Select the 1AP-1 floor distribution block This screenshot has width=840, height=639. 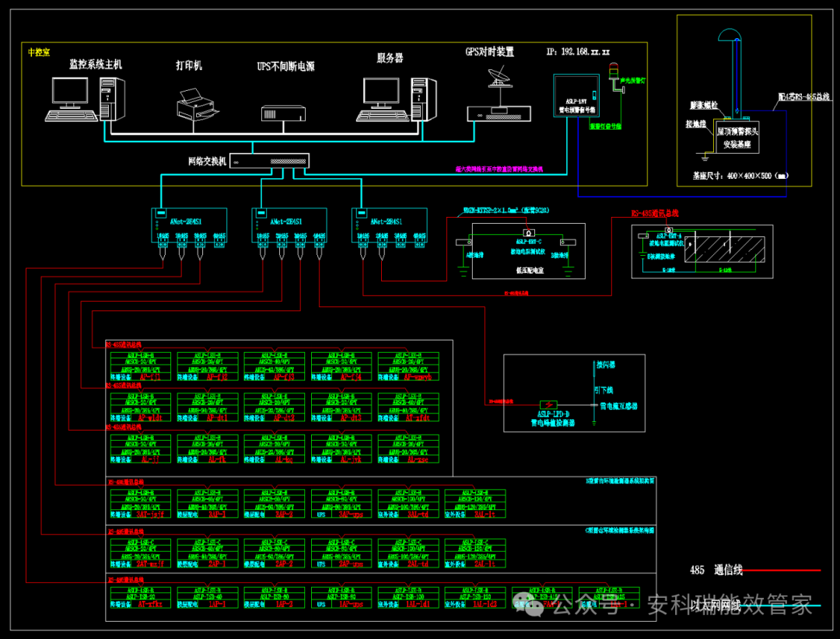(x=208, y=597)
